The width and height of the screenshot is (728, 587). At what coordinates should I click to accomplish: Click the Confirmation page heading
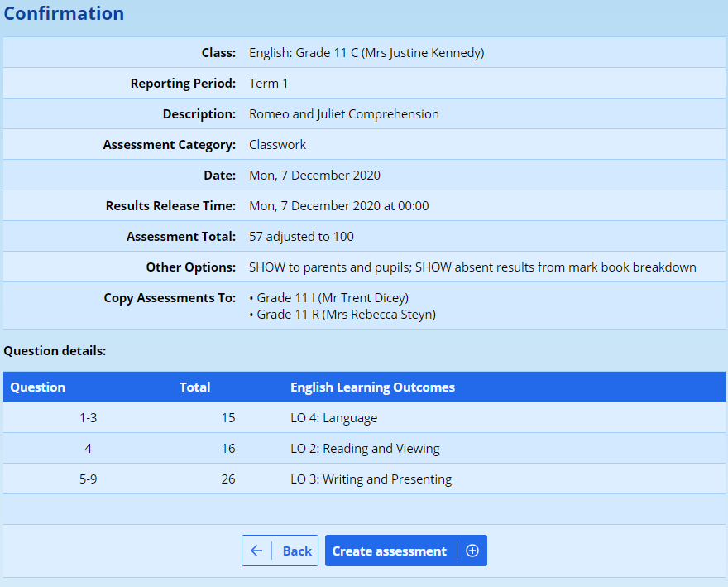click(x=64, y=14)
